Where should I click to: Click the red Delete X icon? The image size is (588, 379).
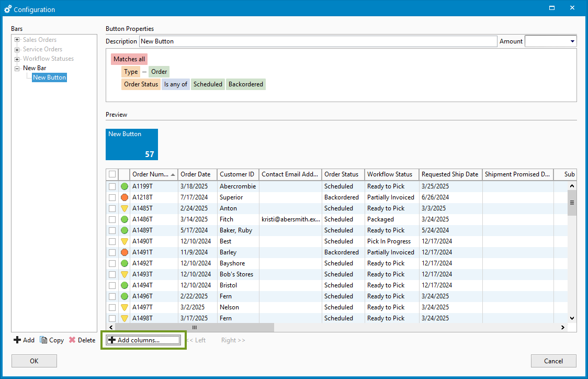(x=72, y=340)
